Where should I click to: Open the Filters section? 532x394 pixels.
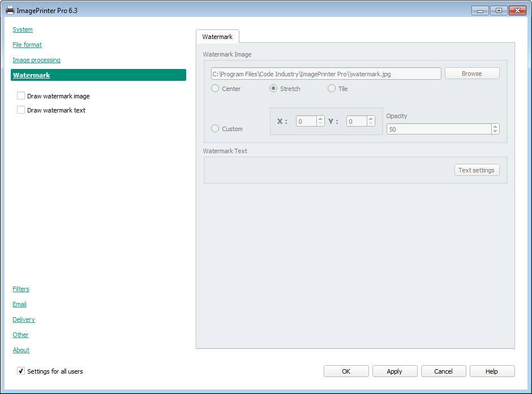click(x=21, y=289)
